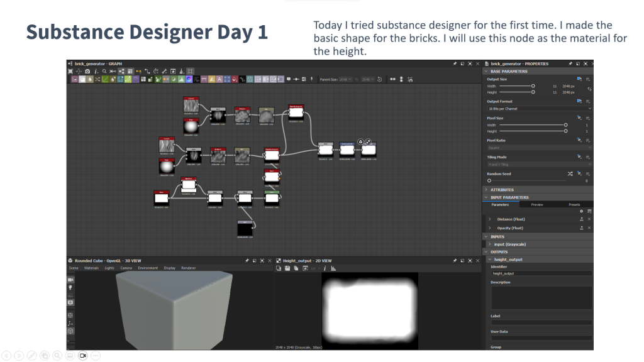Toggle the camera icon in 3D View sidebar

[x=70, y=280]
